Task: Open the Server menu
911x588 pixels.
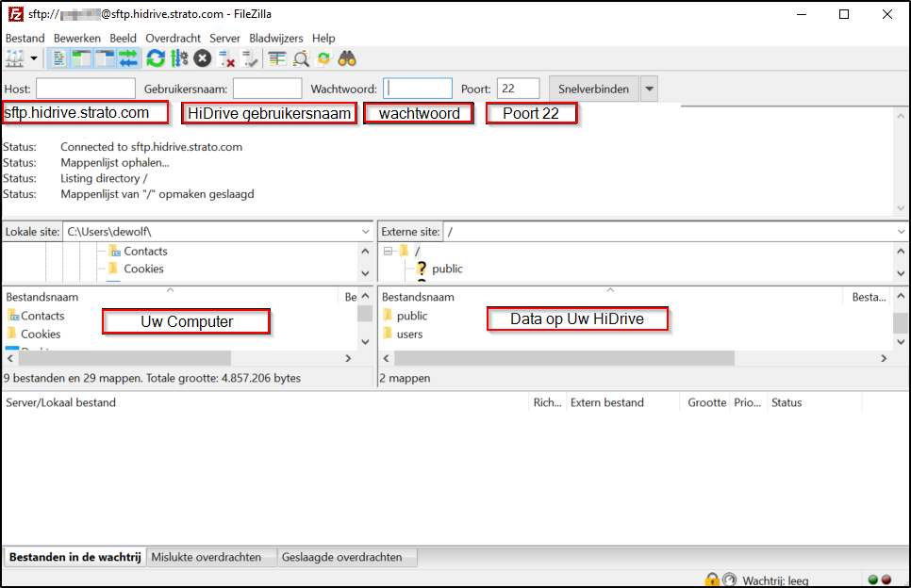Action: click(x=224, y=39)
